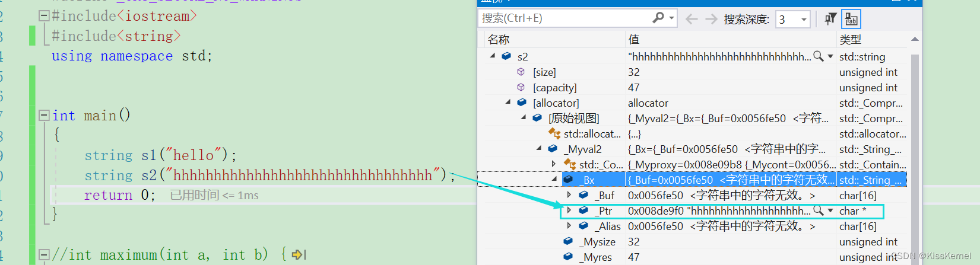This screenshot has height=265, width=980.
Task: Click the 已用时间 <= 1ms perf tip
Action: click(214, 195)
